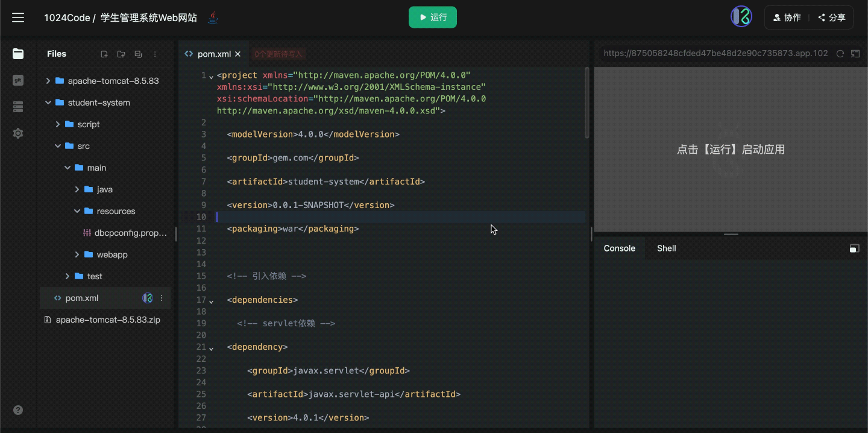Click the 协作 collaborate button
The height and width of the screenshot is (433, 868).
[787, 17]
